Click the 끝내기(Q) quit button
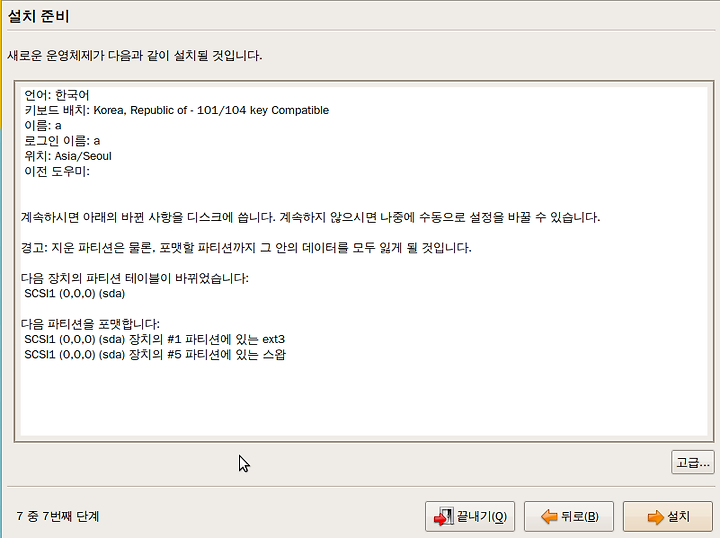 click(x=470, y=517)
